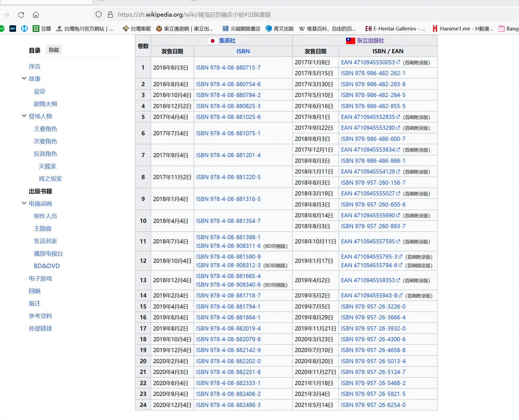Open ISBN 978-4-08-908311-6 BD bundle link
The image size is (519, 420).
pyautogui.click(x=228, y=246)
